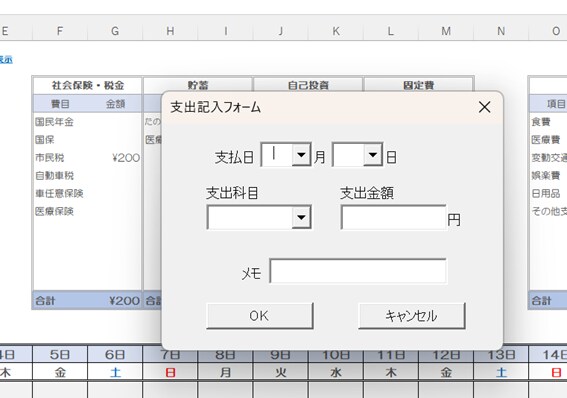Select column N header

(x=501, y=31)
